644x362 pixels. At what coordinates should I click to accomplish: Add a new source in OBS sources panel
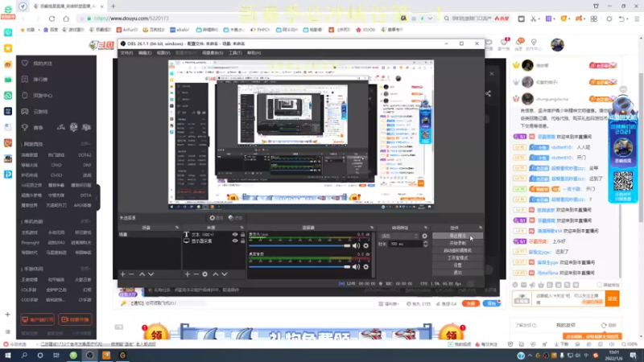[x=188, y=274]
